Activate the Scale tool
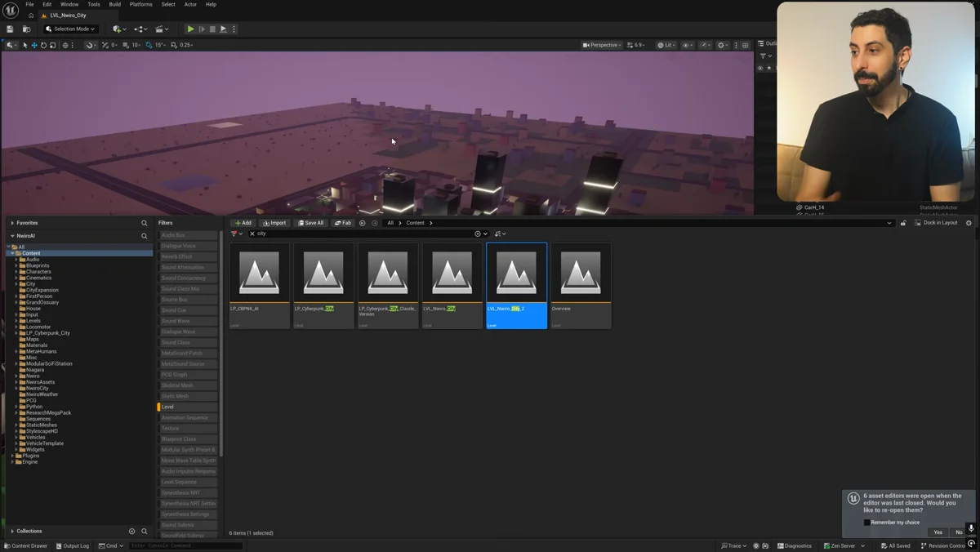Screen dimensions: 980x552 click(x=52, y=45)
